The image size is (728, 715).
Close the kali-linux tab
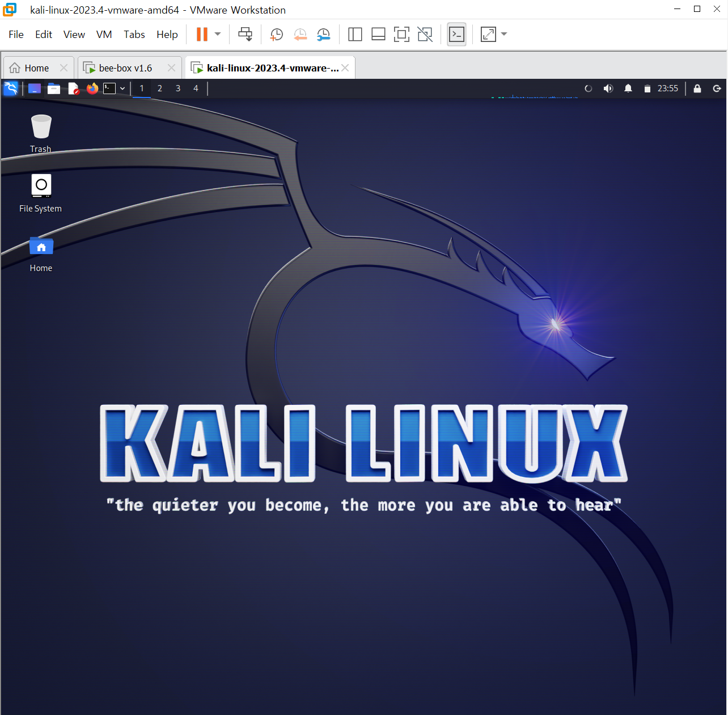point(345,68)
